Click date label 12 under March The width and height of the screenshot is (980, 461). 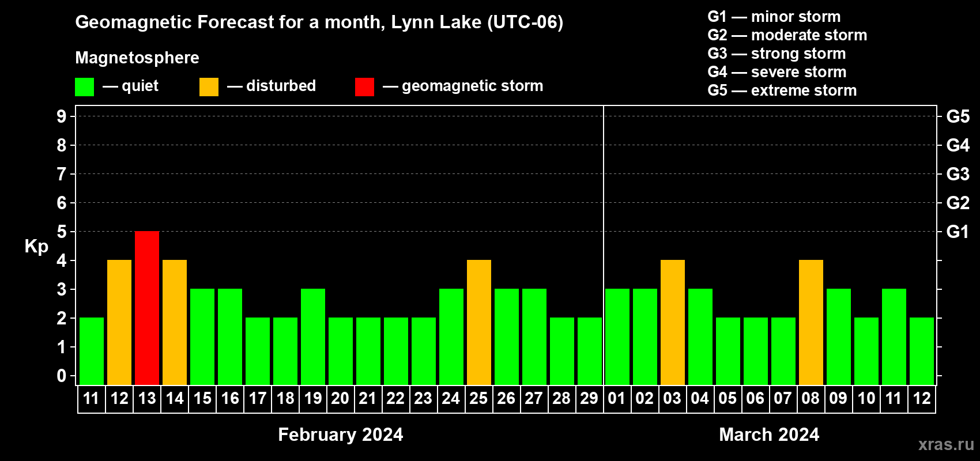[x=921, y=398]
